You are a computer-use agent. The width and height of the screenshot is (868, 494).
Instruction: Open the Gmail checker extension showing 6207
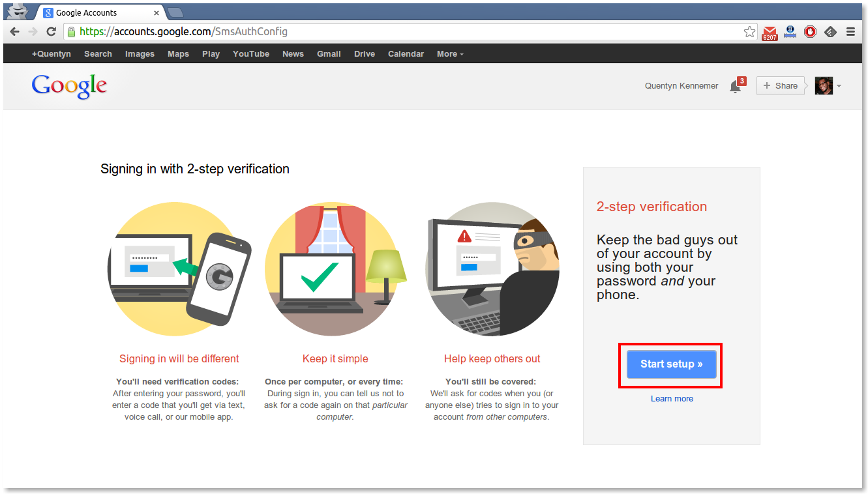[770, 33]
